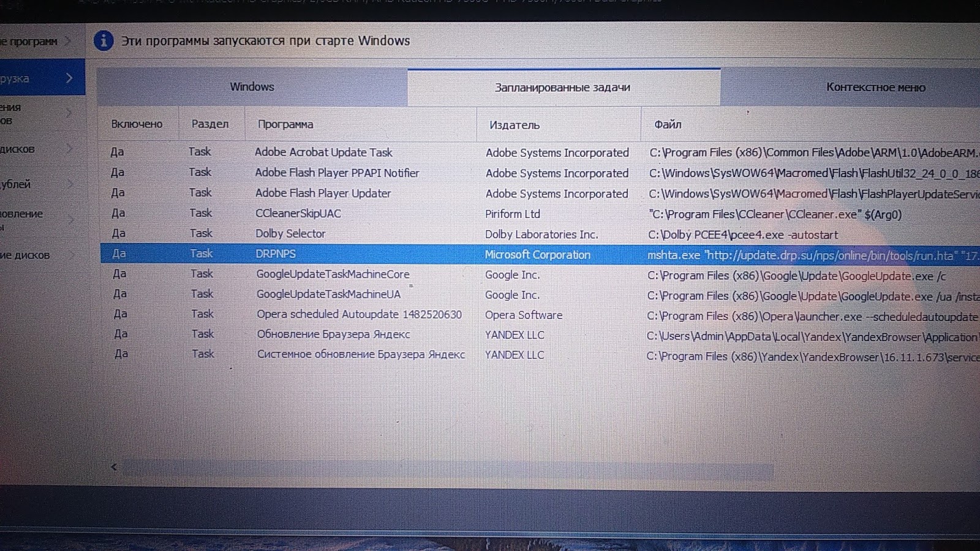Click the horizontal scrollbar track
This screenshot has height=551, width=980.
[447, 469]
